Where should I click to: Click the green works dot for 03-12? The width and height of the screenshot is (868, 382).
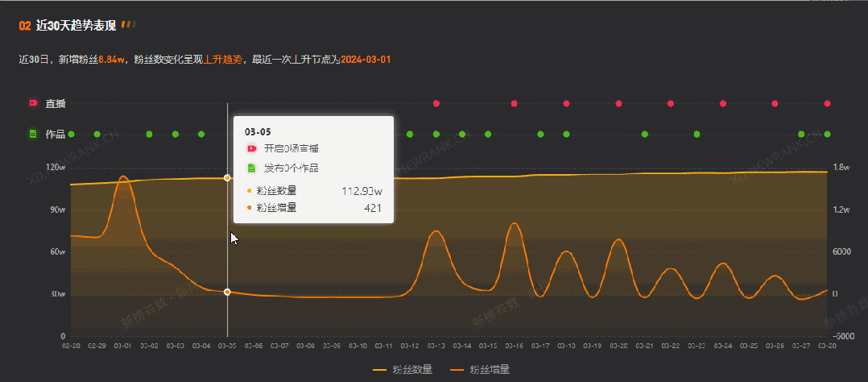[410, 134]
